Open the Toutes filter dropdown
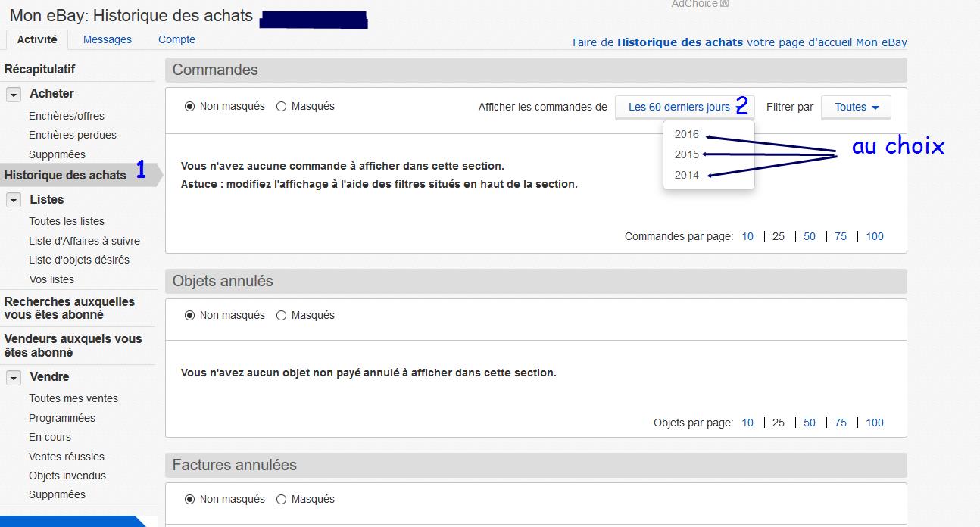 [x=856, y=108]
